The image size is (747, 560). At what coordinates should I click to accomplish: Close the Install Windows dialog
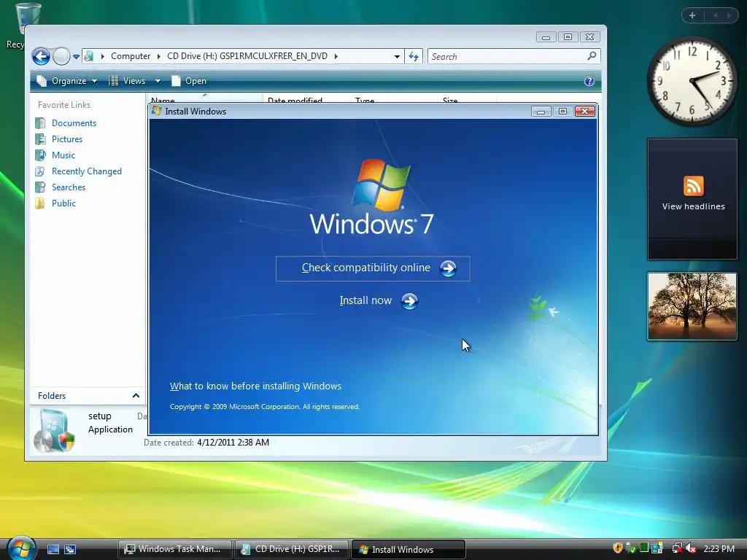point(584,112)
